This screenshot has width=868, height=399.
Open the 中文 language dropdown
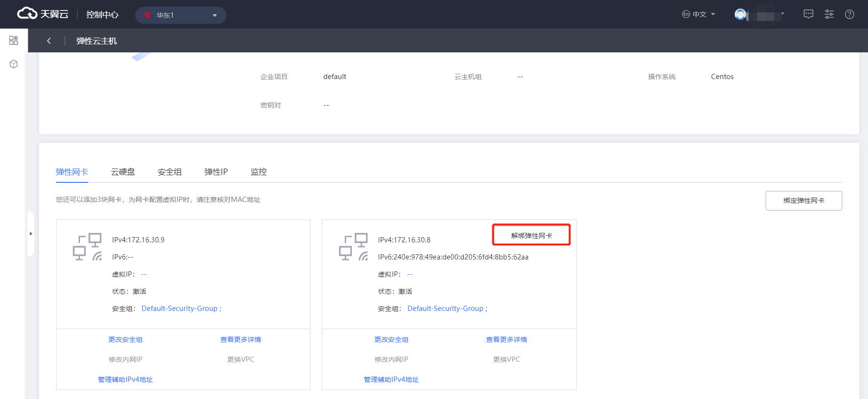698,14
